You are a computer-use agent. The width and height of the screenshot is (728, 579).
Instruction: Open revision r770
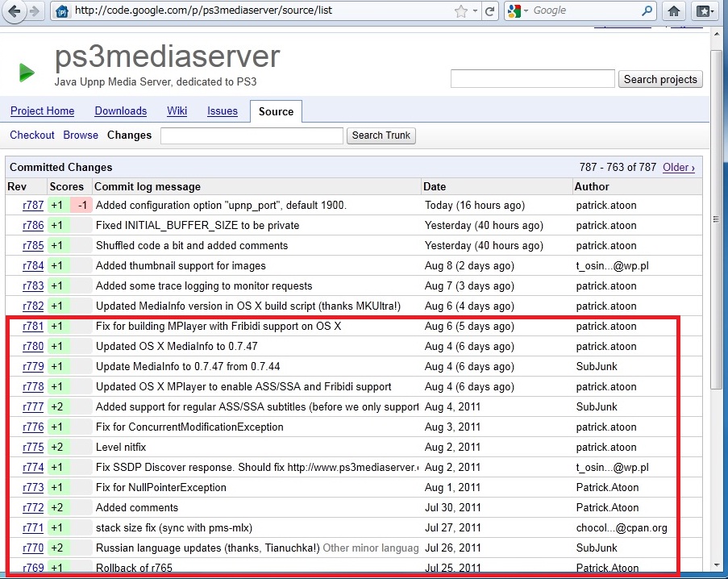(33, 548)
